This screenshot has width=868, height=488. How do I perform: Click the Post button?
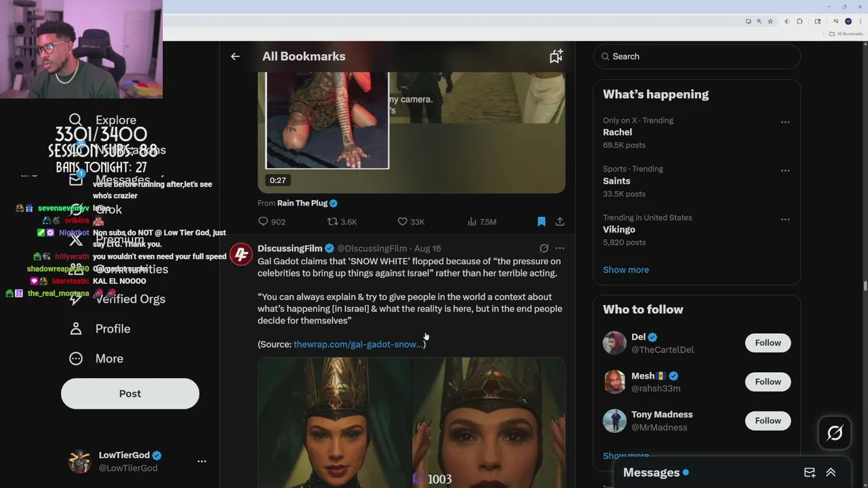point(130,394)
